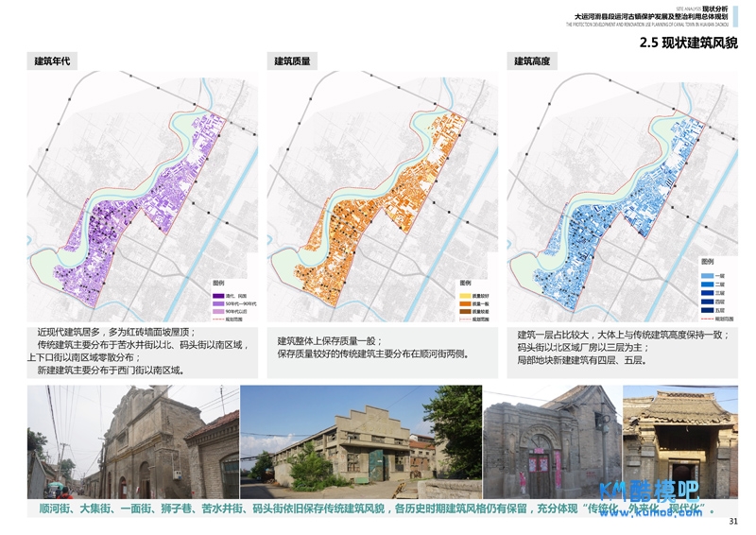Open the stepped-gable warehouse photo
The width and height of the screenshot is (756, 535).
[x=361, y=441]
